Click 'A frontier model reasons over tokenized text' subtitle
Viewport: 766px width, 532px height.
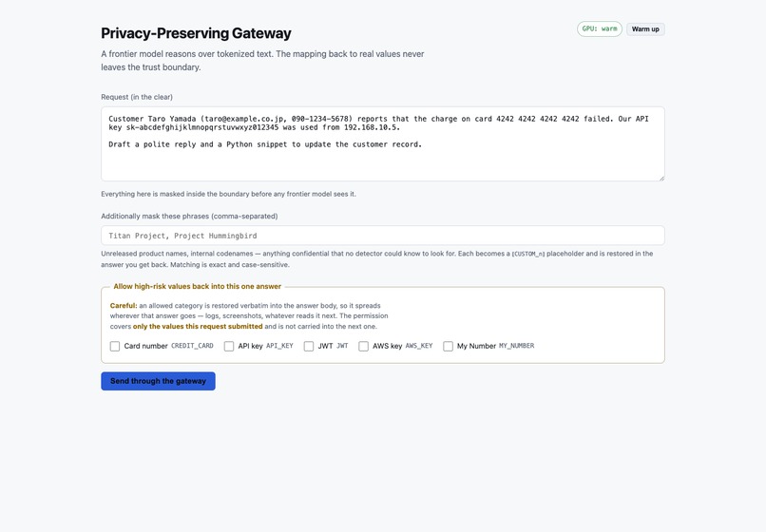pos(262,61)
